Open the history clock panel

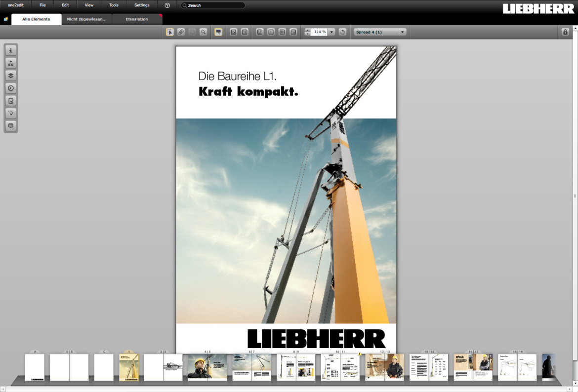pyautogui.click(x=11, y=88)
